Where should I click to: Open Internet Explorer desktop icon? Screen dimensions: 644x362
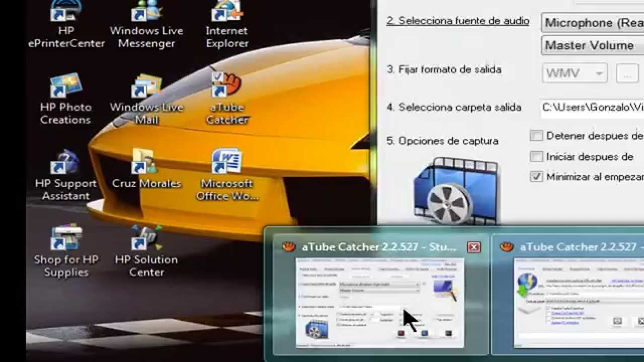(227, 24)
